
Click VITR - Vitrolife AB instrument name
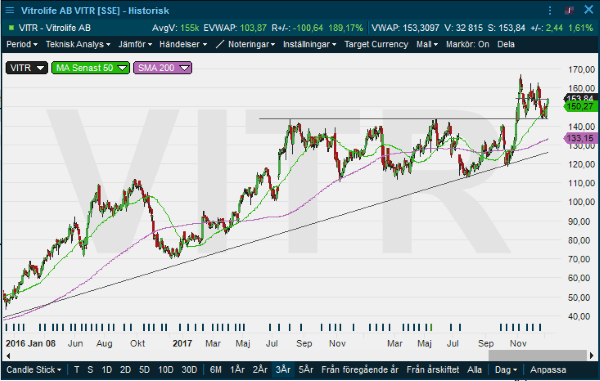coord(55,28)
